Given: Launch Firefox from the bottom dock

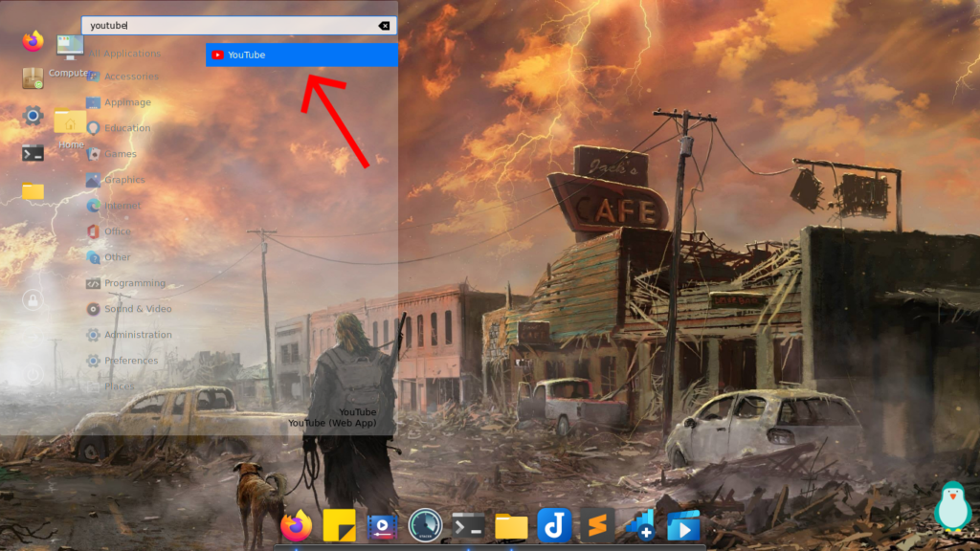Looking at the screenshot, I should [297, 526].
